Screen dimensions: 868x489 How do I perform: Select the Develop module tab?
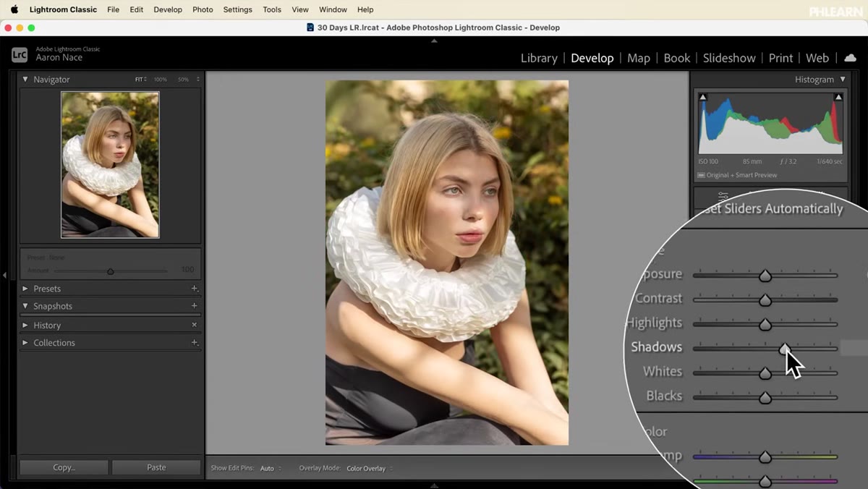pyautogui.click(x=592, y=58)
